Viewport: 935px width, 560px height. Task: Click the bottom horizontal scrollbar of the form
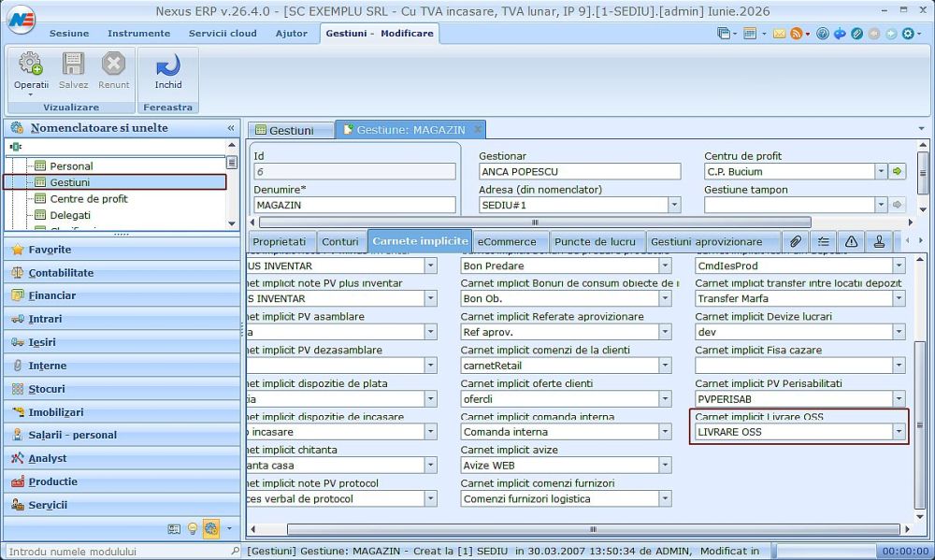(x=594, y=529)
